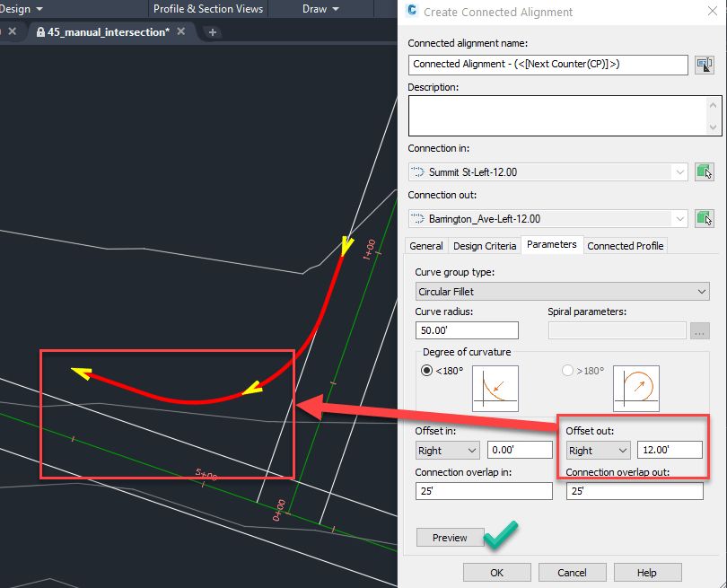Open the Draw ribbon panel menu
Viewport: 727px width, 588px height.
pyautogui.click(x=320, y=9)
